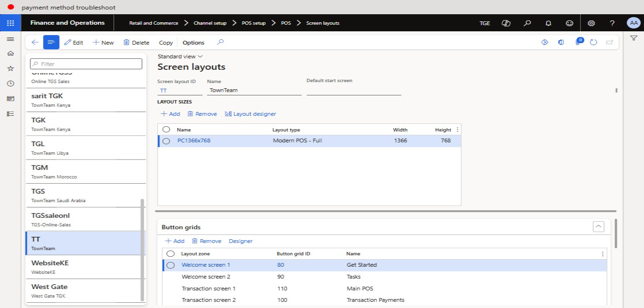Toggle select-all circle in Layout sizes grid
Screen dimensions: 644x308
pos(166,130)
